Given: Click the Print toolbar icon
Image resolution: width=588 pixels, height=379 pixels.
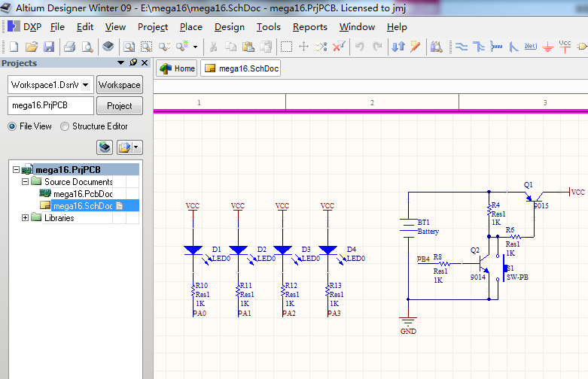Looking at the screenshot, I should pos(69,47).
